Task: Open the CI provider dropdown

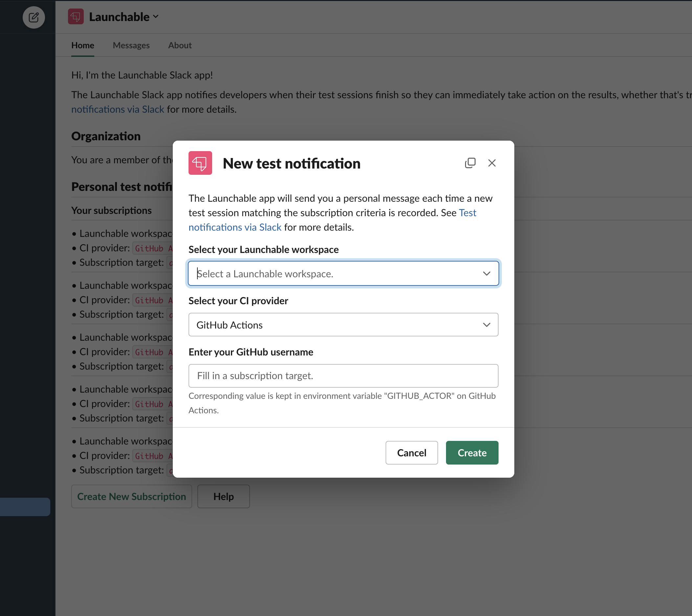Action: point(339,325)
